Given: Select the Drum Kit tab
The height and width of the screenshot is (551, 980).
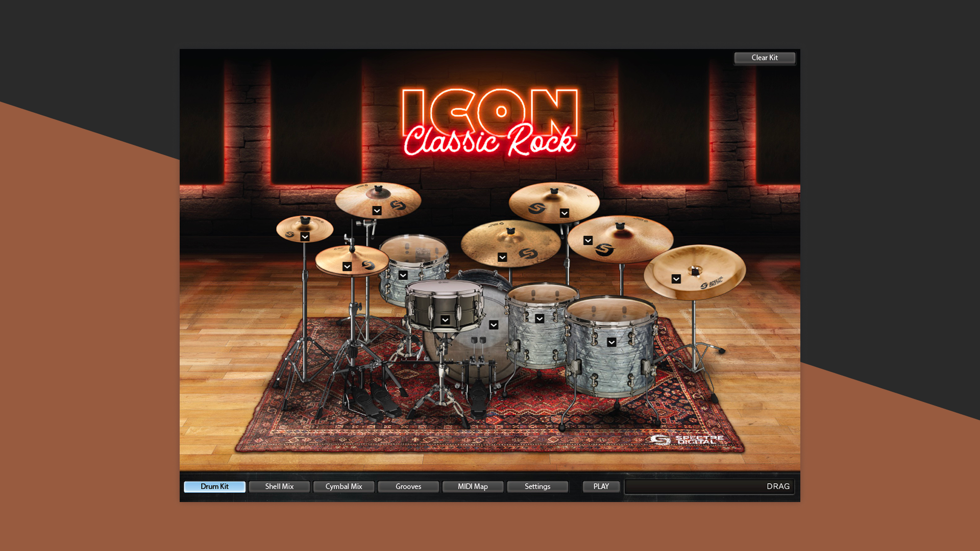Looking at the screenshot, I should (x=214, y=487).
